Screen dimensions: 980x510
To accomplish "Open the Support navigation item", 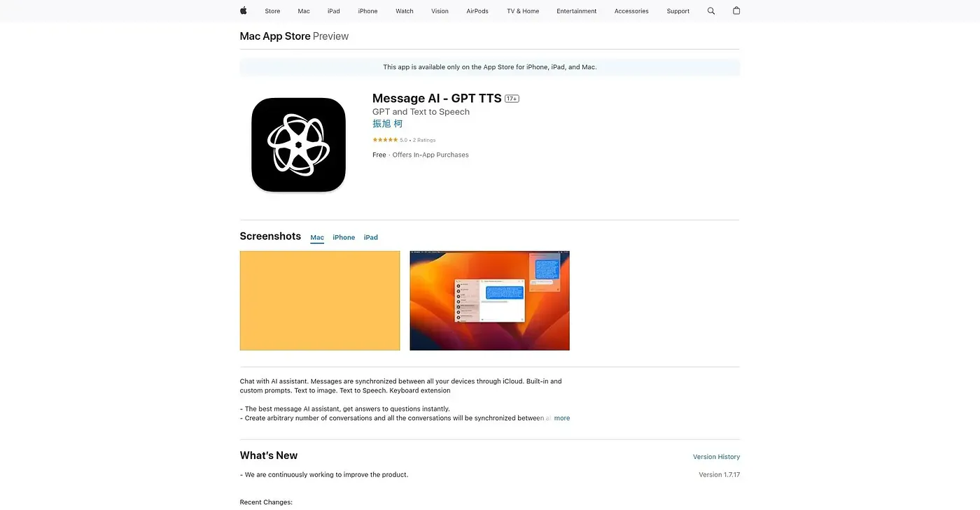I will [x=678, y=11].
